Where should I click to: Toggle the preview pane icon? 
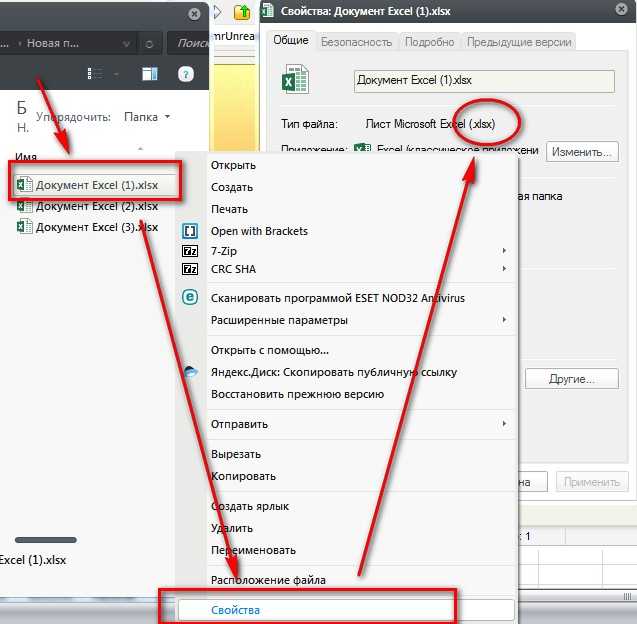tap(150, 74)
